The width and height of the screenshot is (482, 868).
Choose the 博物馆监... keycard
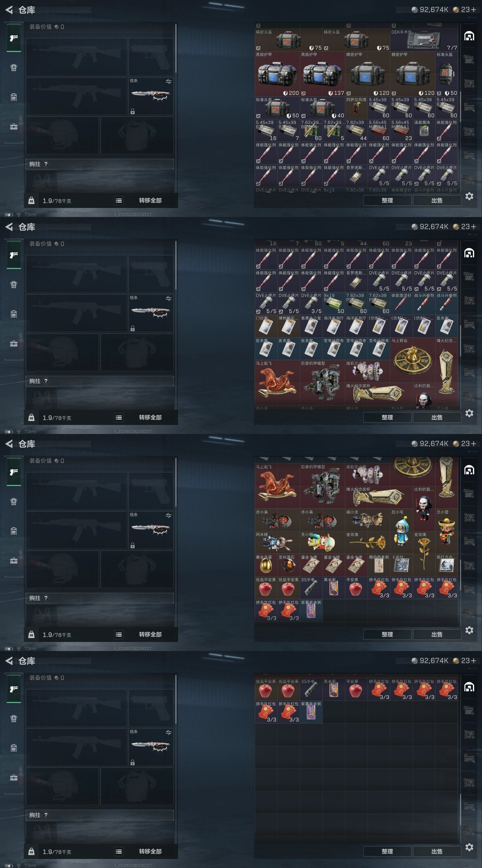click(289, 326)
